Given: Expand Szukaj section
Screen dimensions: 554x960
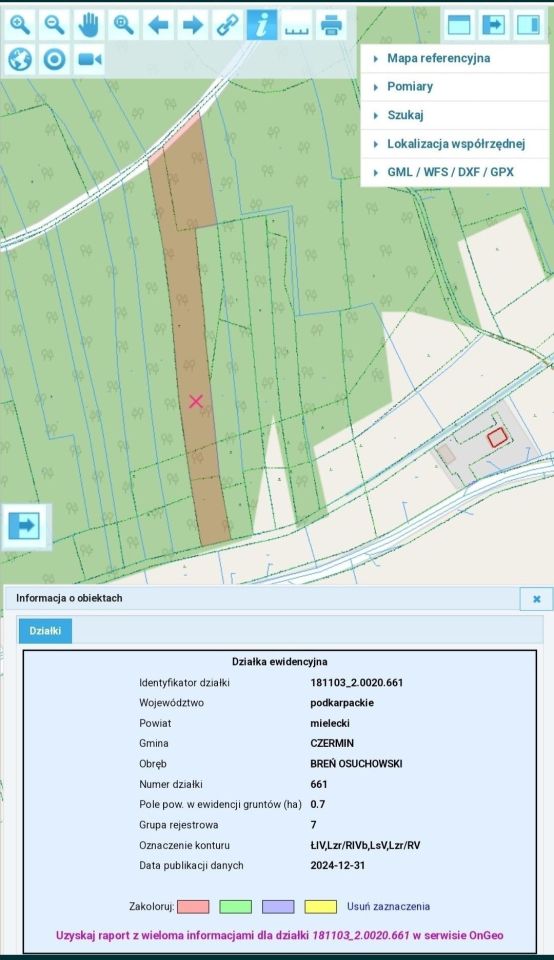Looking at the screenshot, I should coord(455,115).
